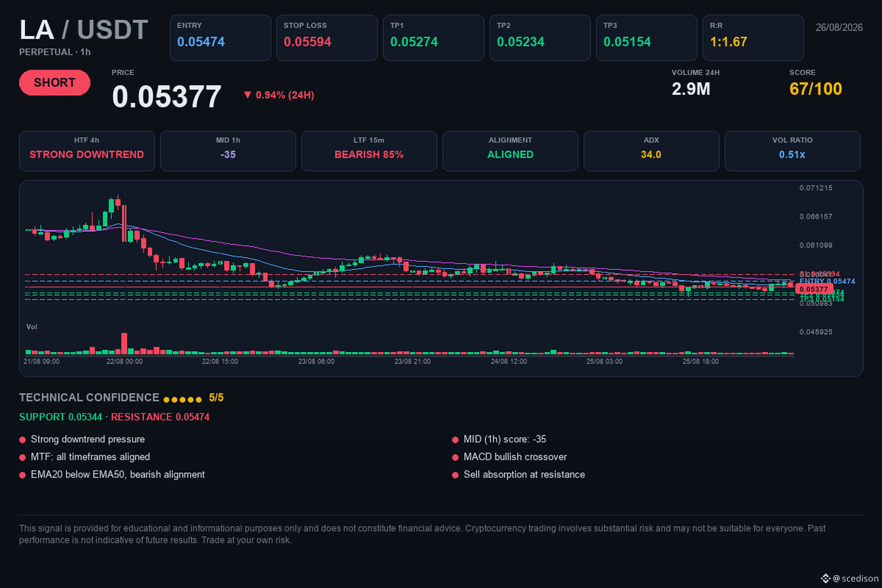The width and height of the screenshot is (882, 588).
Task: Click the '0.045925' price axis label
Action: tap(815, 332)
